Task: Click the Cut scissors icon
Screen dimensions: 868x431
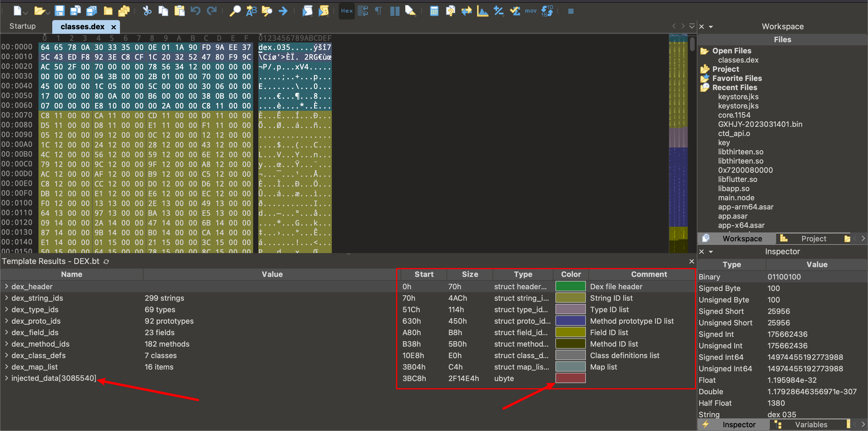Action: [x=147, y=11]
